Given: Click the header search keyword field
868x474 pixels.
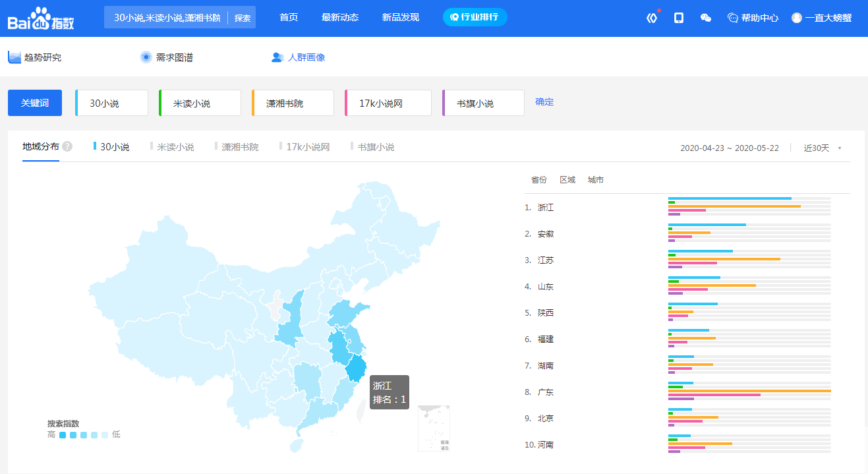Looking at the screenshot, I should coord(166,18).
